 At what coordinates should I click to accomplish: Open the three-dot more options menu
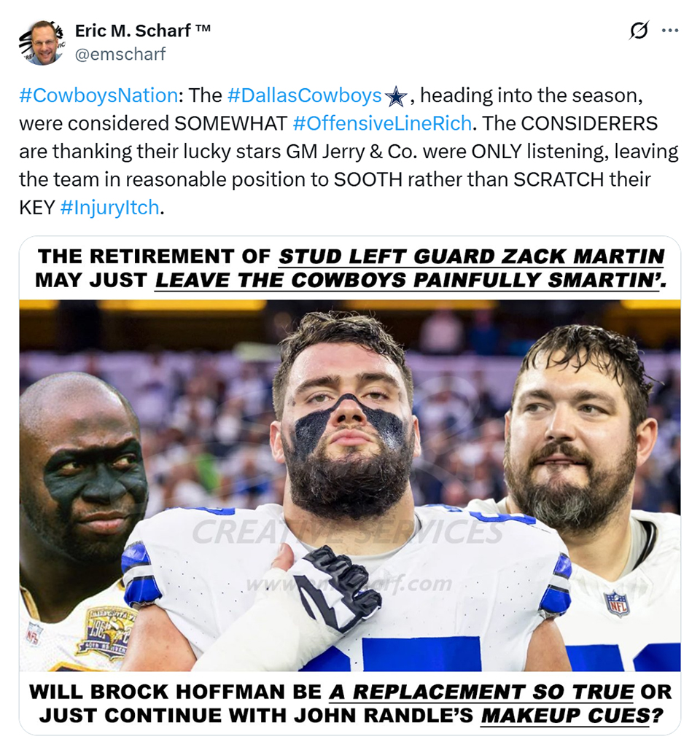(x=670, y=31)
